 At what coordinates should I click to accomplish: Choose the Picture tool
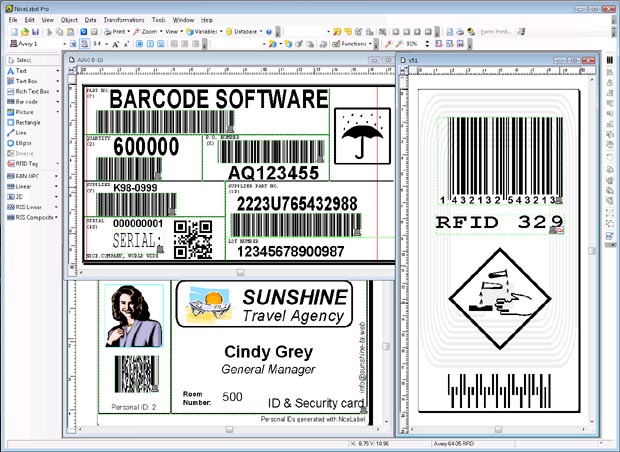25,111
